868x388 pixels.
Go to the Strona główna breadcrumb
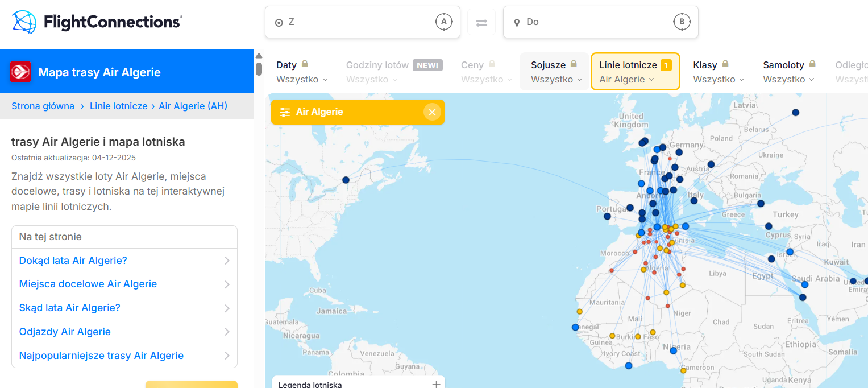[x=43, y=106]
